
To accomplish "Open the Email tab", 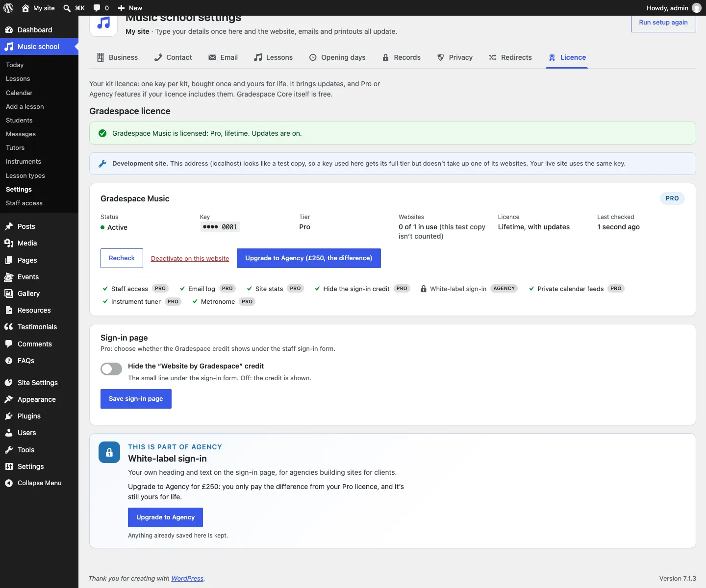I will pyautogui.click(x=223, y=57).
